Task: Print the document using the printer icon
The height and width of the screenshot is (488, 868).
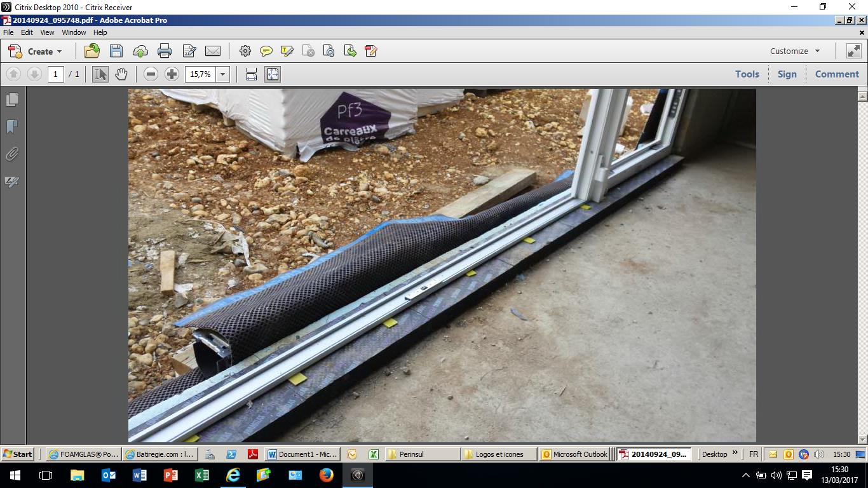Action: tap(165, 51)
